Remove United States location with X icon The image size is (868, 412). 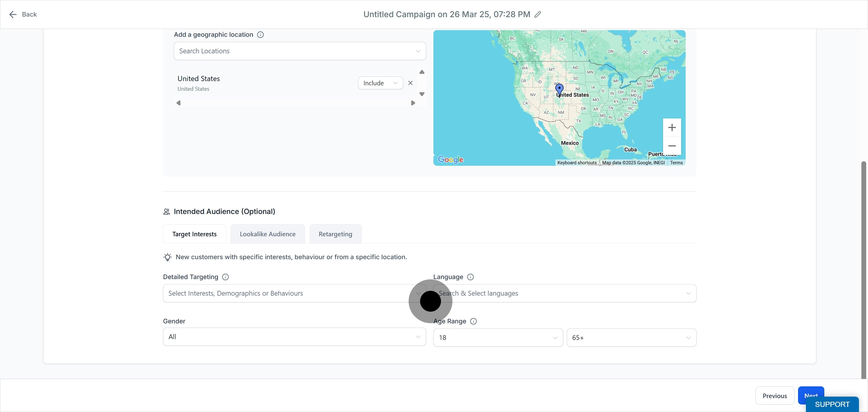point(410,83)
